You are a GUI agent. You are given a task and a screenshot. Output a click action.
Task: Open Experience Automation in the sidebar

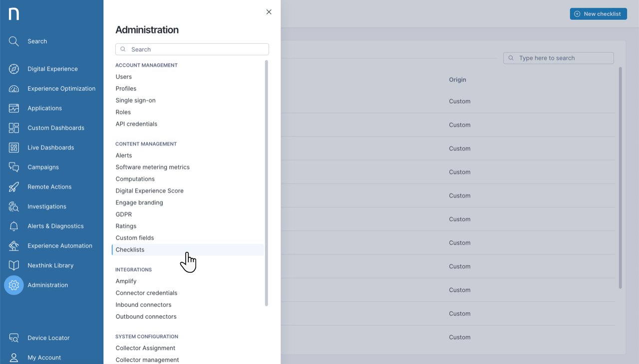(x=13, y=245)
